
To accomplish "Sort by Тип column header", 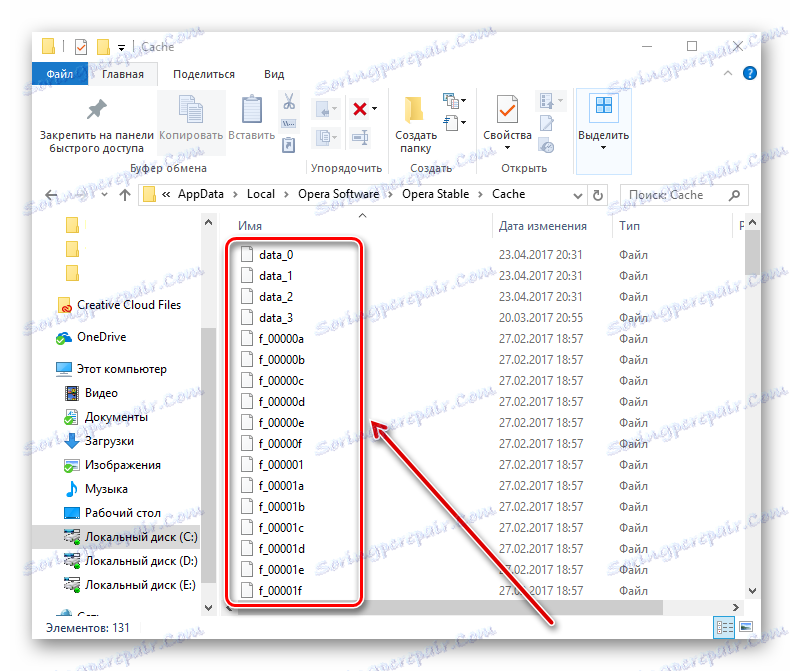I will 629,226.
